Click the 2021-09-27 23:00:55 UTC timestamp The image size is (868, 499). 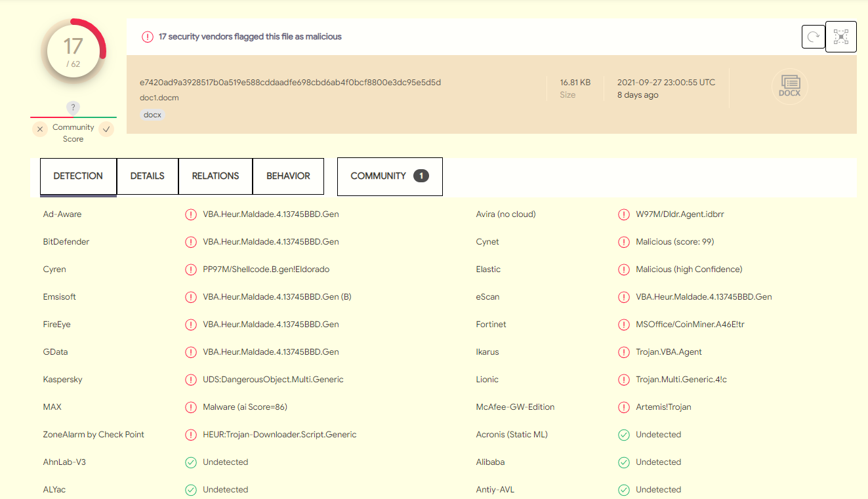click(x=666, y=83)
